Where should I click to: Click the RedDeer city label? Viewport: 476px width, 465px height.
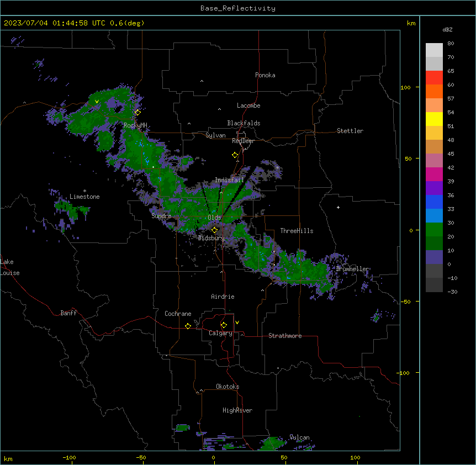click(243, 141)
